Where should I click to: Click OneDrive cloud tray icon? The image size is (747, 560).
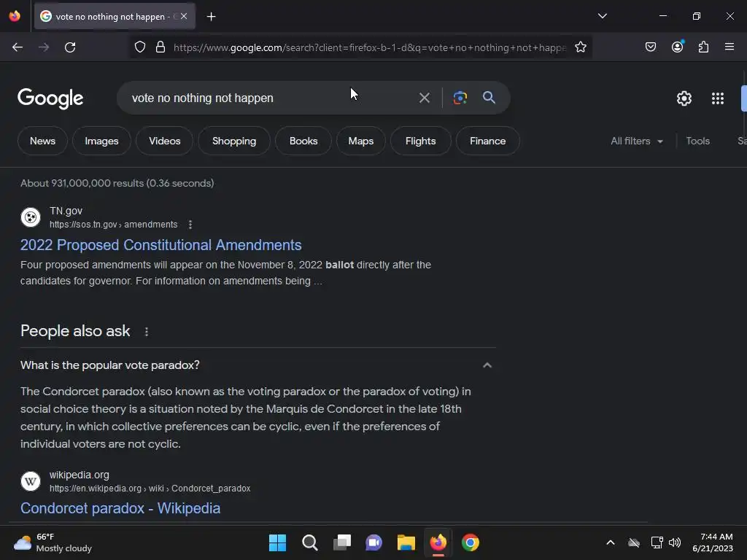[x=634, y=542]
